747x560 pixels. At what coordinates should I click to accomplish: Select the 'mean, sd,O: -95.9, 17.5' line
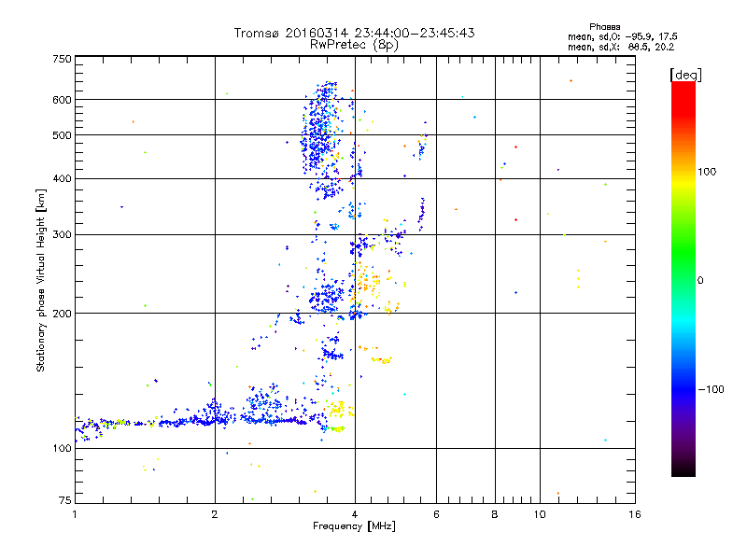coord(622,36)
